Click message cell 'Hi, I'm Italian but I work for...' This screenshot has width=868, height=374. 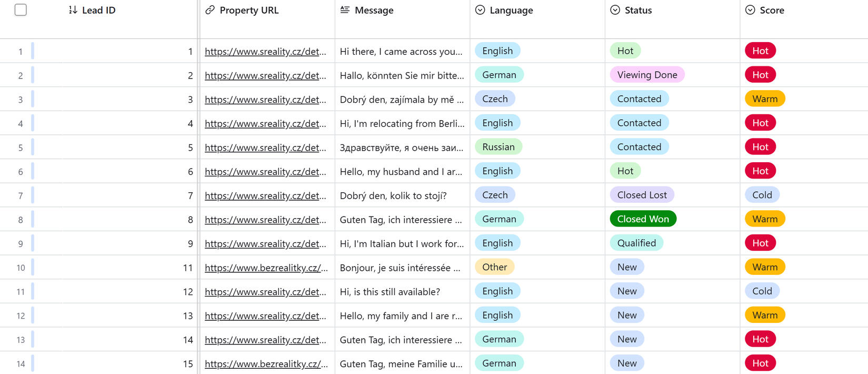402,243
